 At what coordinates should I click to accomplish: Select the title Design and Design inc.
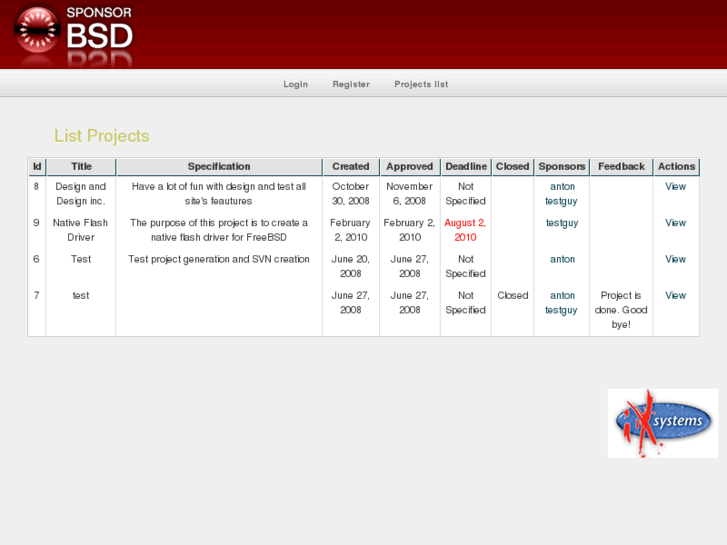(80, 194)
